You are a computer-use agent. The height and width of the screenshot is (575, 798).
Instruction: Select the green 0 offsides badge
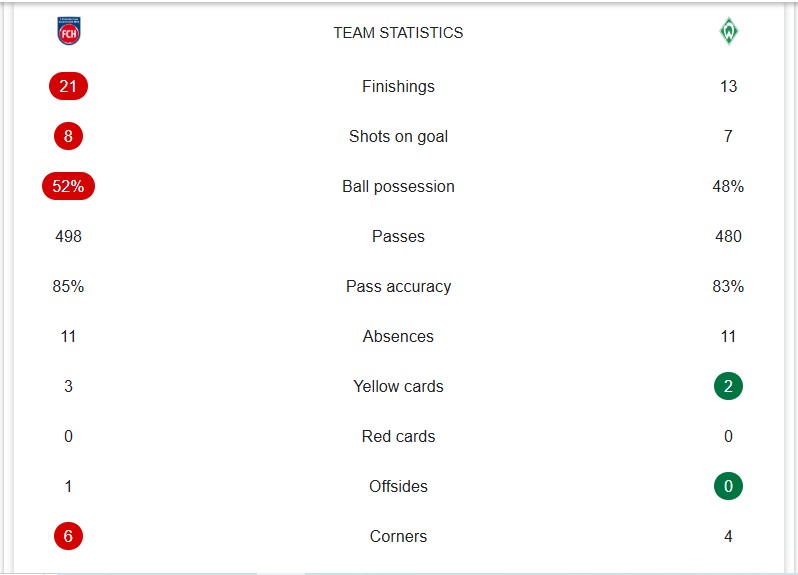(x=728, y=486)
